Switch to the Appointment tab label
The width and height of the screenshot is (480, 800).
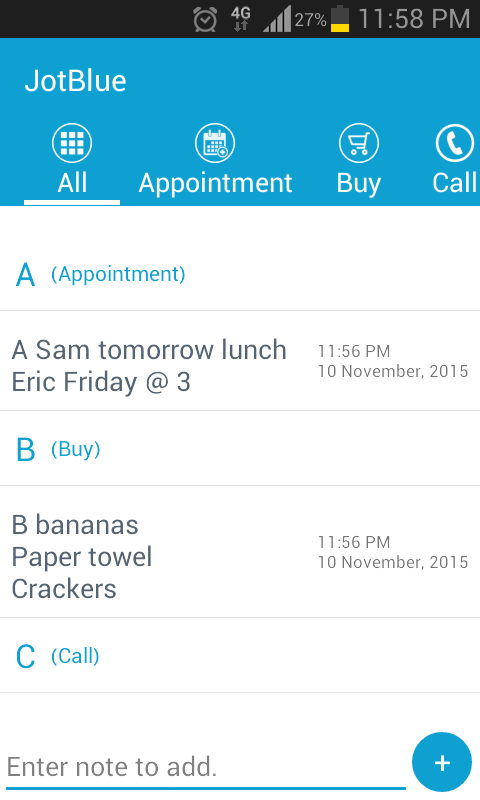(x=215, y=183)
